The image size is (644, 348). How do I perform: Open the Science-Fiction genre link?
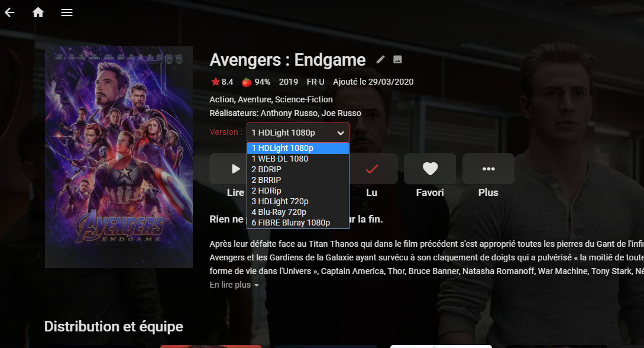point(304,99)
